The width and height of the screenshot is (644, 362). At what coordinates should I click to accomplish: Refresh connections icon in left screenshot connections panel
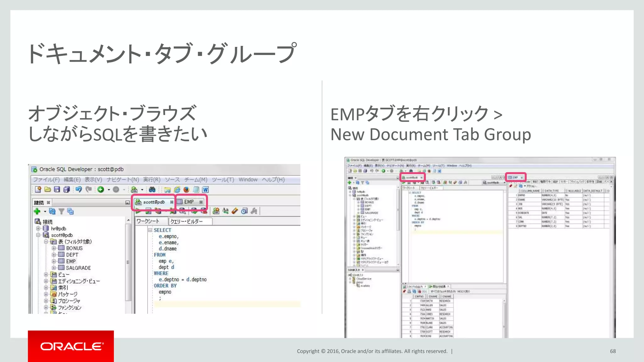(52, 211)
